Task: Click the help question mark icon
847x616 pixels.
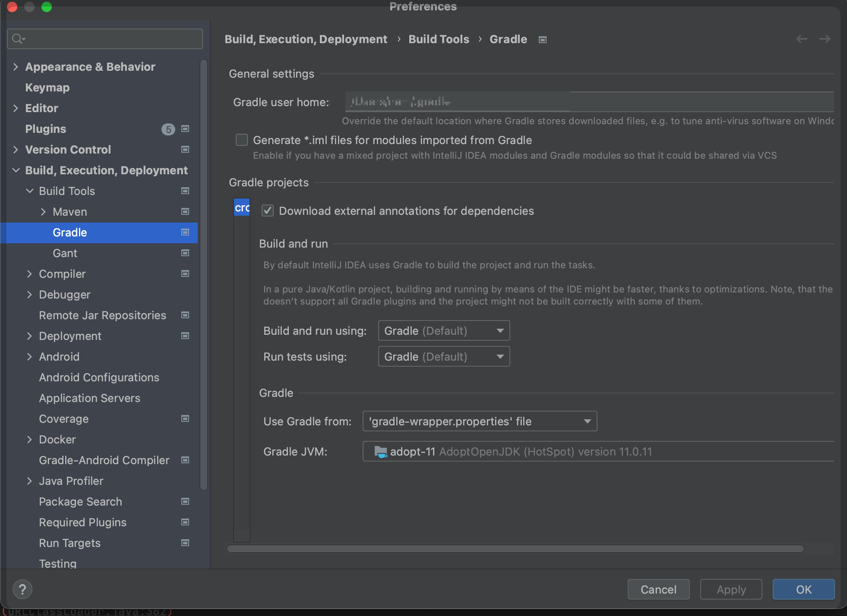Action: coord(22,589)
